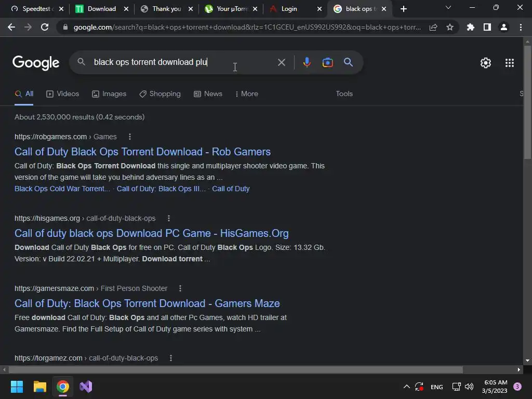Viewport: 532px width, 399px height.
Task: Close the Login tab
Action: 320,9
